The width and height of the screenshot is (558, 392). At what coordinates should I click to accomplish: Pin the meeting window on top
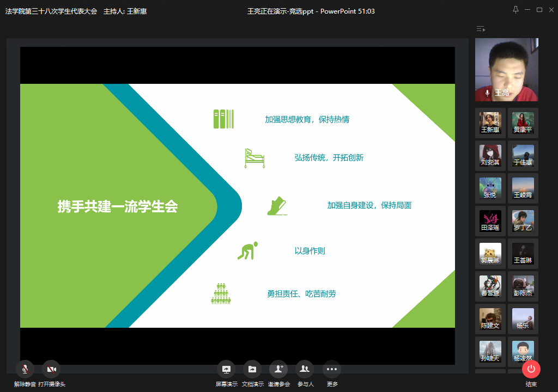(x=515, y=10)
